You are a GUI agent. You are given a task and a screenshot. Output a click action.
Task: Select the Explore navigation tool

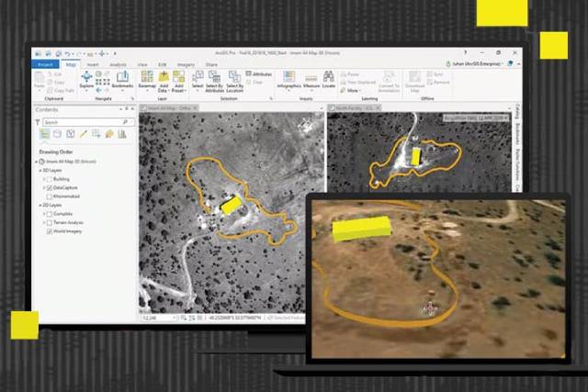pos(86,80)
